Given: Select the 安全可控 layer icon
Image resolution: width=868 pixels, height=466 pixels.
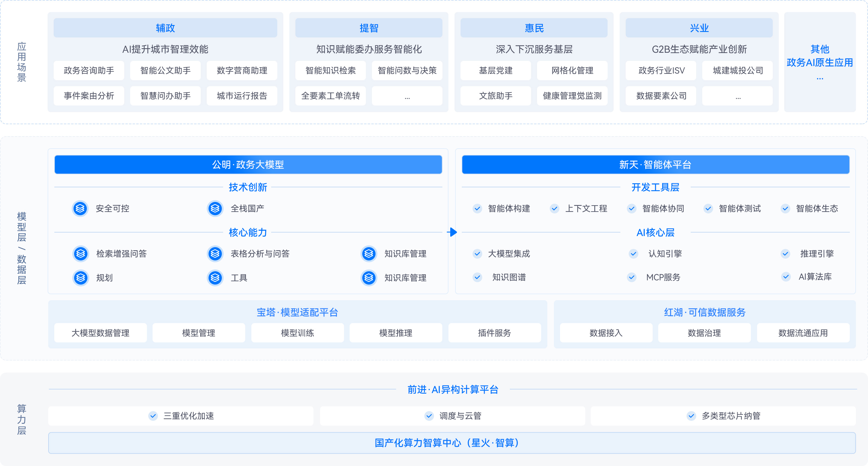Looking at the screenshot, I should [80, 208].
